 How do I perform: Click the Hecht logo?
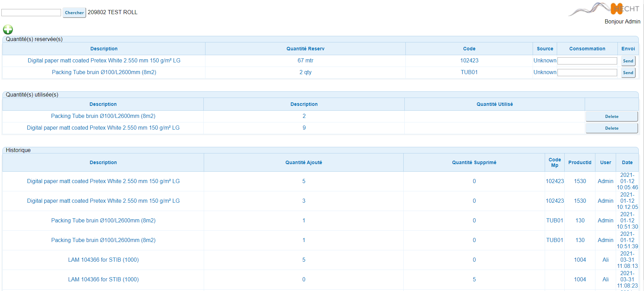(x=605, y=9)
